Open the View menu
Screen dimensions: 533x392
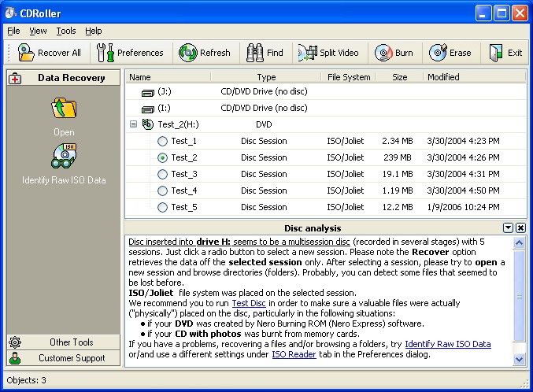[38, 31]
